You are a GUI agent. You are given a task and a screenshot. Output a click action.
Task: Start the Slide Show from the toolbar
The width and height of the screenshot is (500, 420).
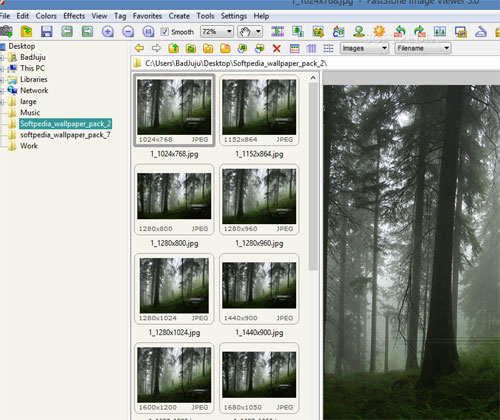pyautogui.click(x=277, y=31)
